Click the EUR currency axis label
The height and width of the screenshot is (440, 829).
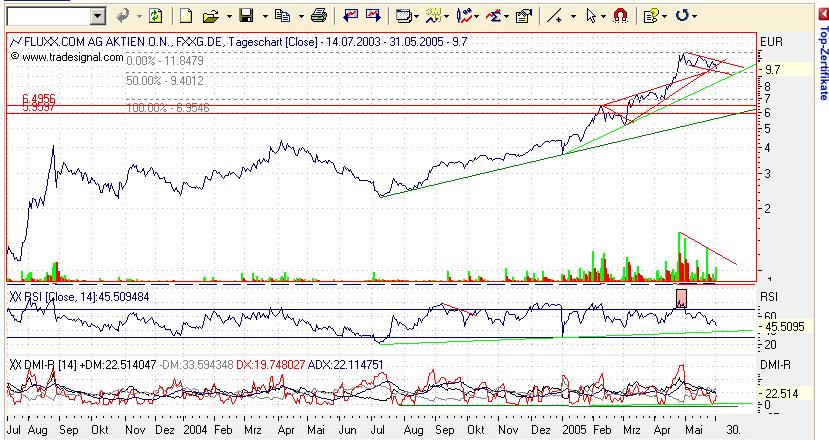click(x=771, y=42)
